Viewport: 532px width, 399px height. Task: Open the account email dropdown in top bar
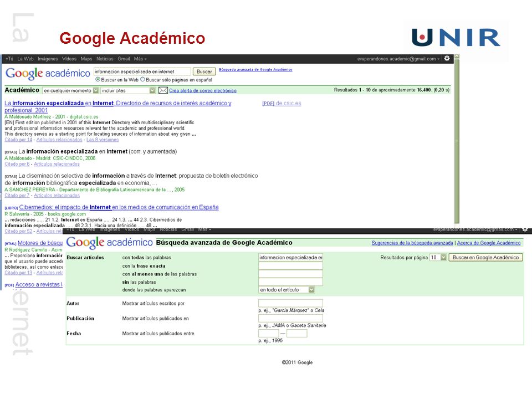[398, 59]
